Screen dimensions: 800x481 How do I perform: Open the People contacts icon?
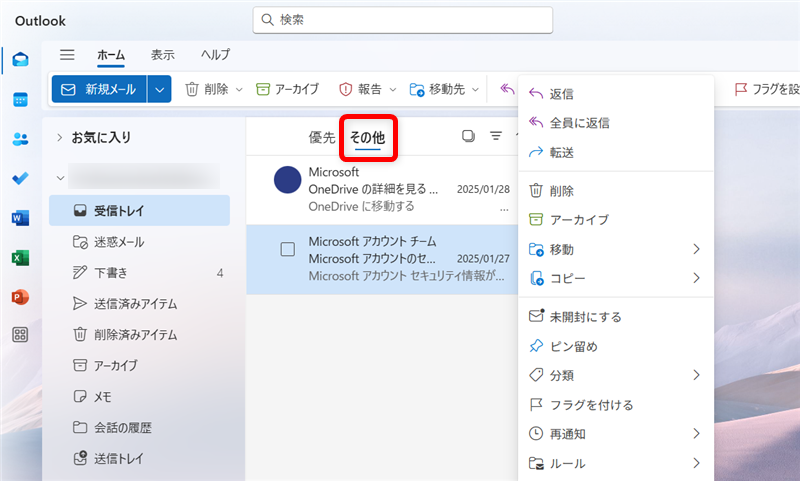click(x=20, y=139)
